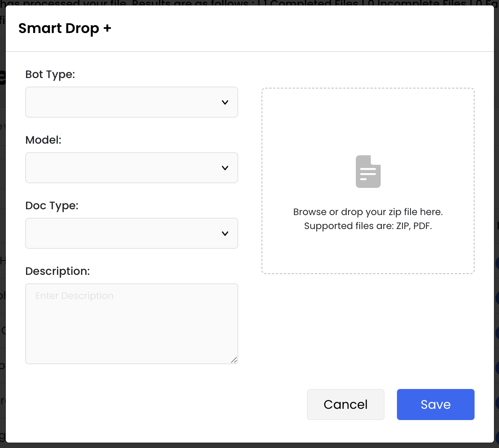The height and width of the screenshot is (448, 499).
Task: Save the Smart Drop form
Action: 435,405
